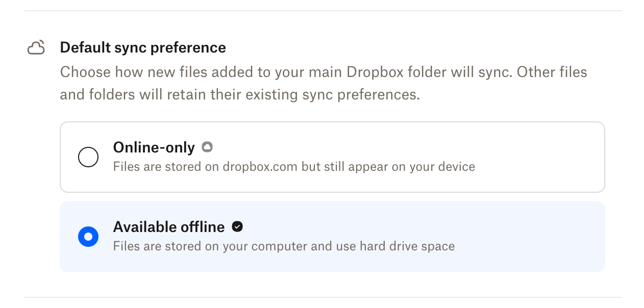This screenshot has width=644, height=308.
Task: Click the divider line below the sync options
Action: 323,297
